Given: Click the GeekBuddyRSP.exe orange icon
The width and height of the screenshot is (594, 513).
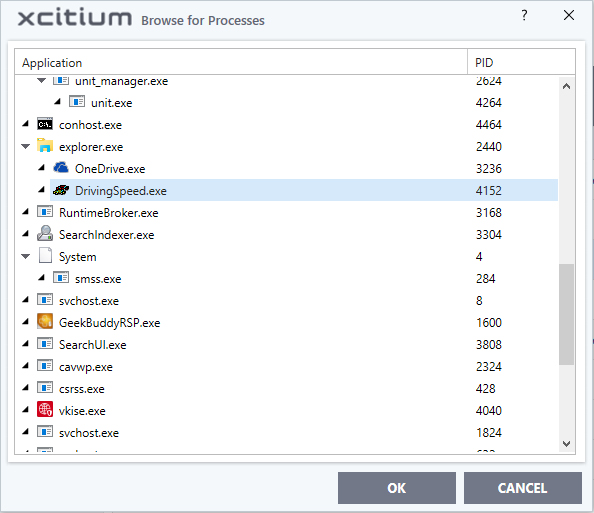Looking at the screenshot, I should (45, 322).
